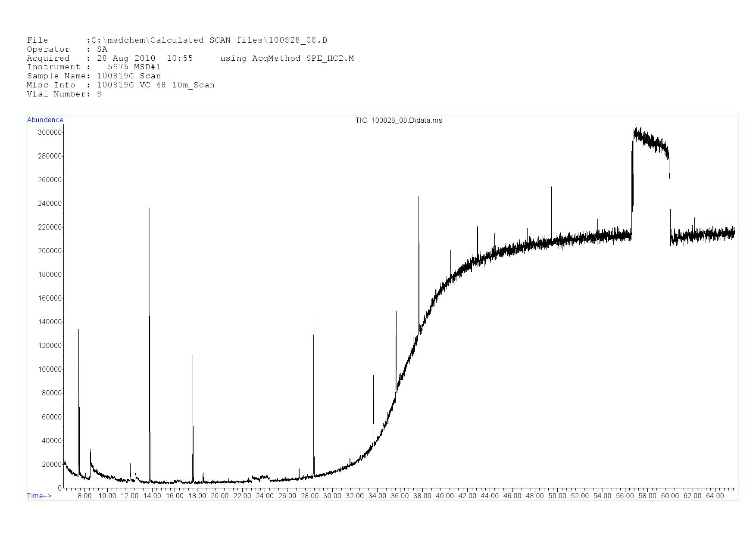Click the Abundance axis label

click(x=45, y=120)
